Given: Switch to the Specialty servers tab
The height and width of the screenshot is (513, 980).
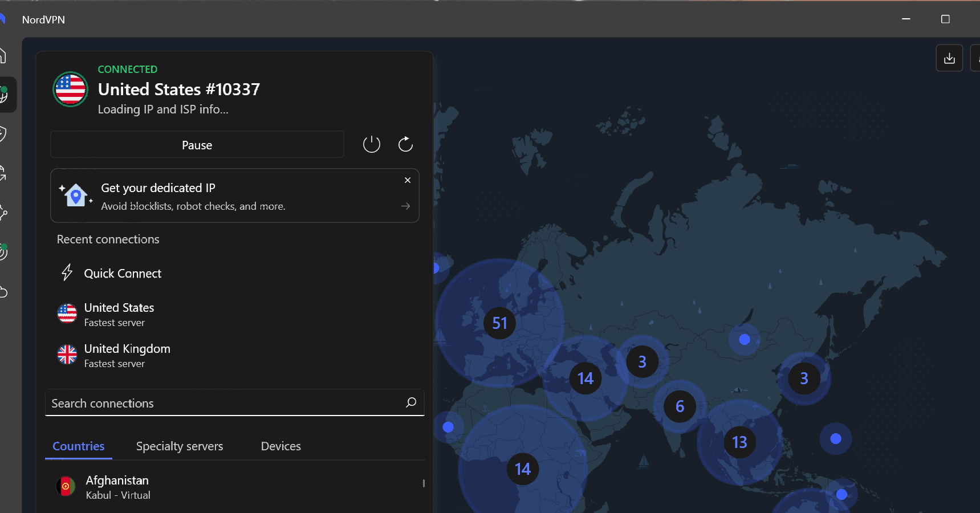Looking at the screenshot, I should 179,446.
